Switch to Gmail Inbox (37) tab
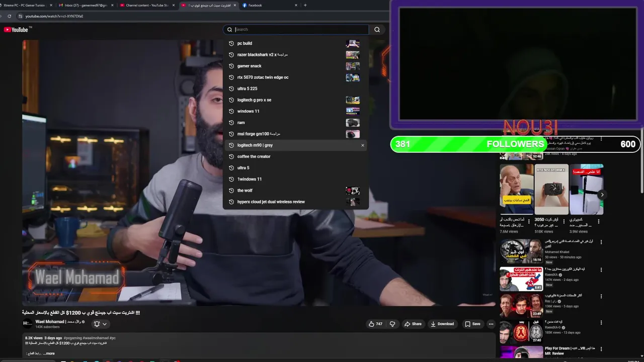 click(x=83, y=5)
